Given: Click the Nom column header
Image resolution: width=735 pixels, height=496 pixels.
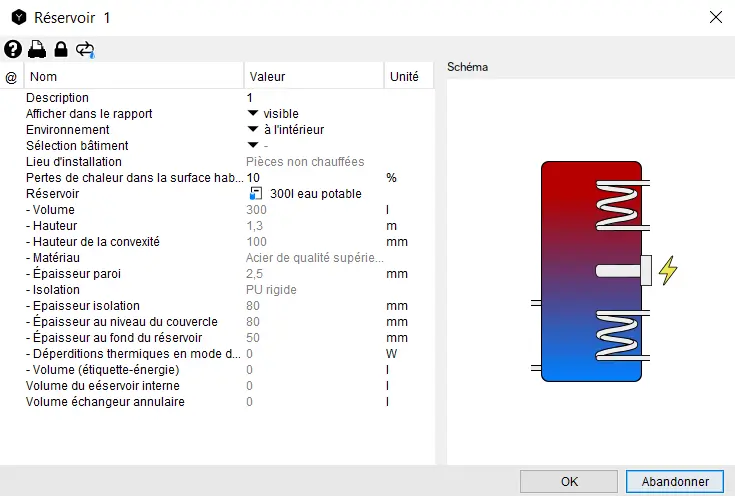Looking at the screenshot, I should pyautogui.click(x=134, y=77).
